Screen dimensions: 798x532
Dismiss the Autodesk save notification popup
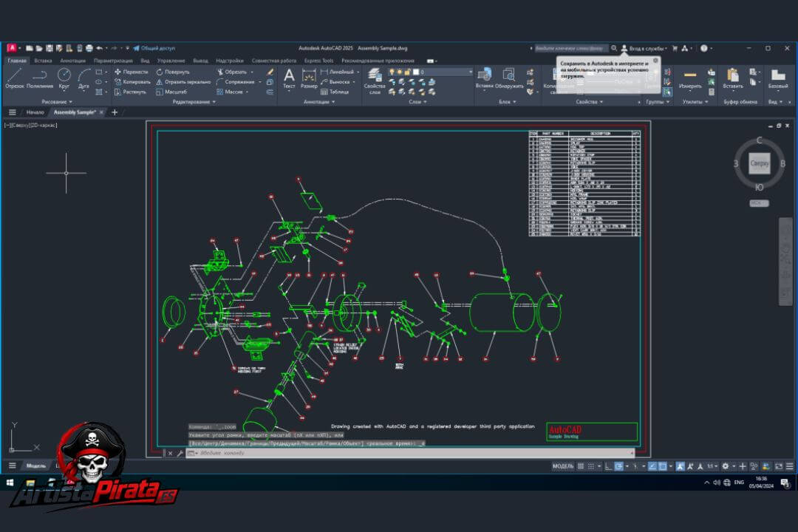[655, 60]
